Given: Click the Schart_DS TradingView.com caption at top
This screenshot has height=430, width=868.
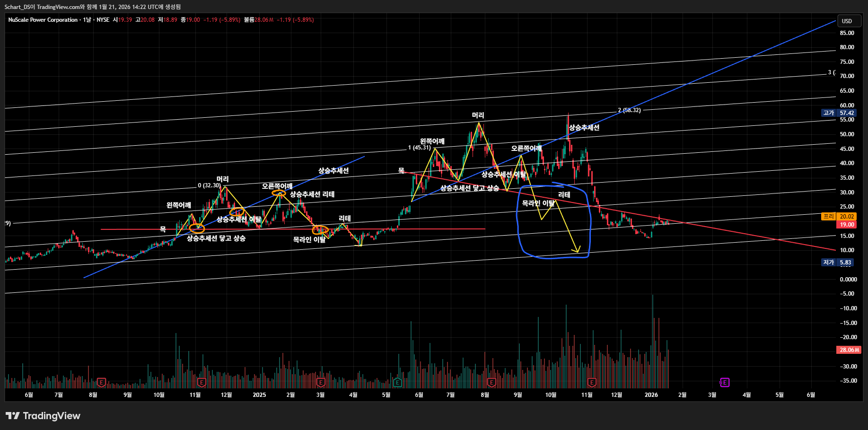Looking at the screenshot, I should click(93, 7).
